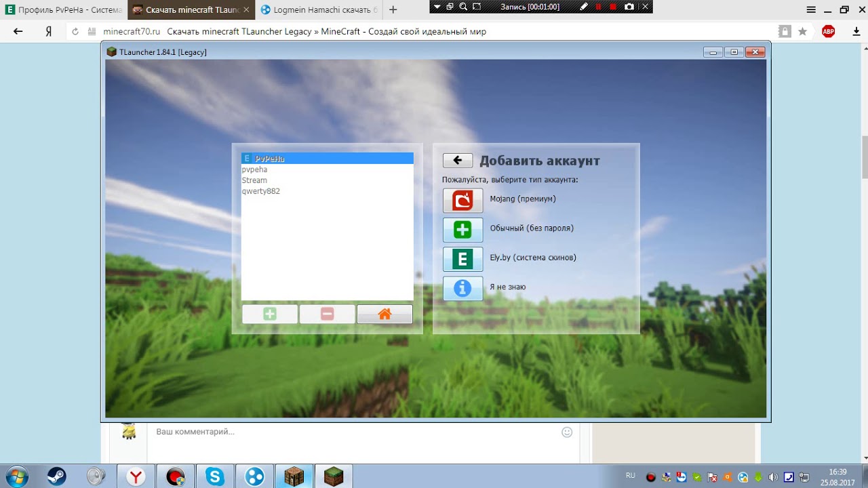Open the speaker app on the taskbar
868x488 pixels.
96,476
